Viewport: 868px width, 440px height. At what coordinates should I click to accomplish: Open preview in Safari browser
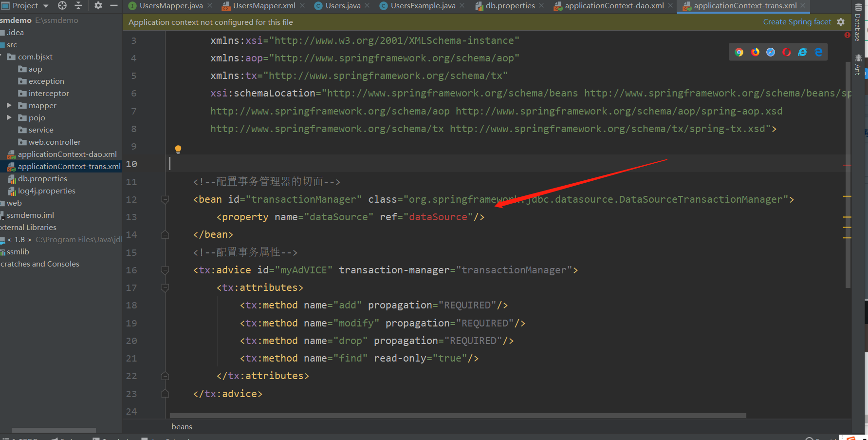coord(771,52)
